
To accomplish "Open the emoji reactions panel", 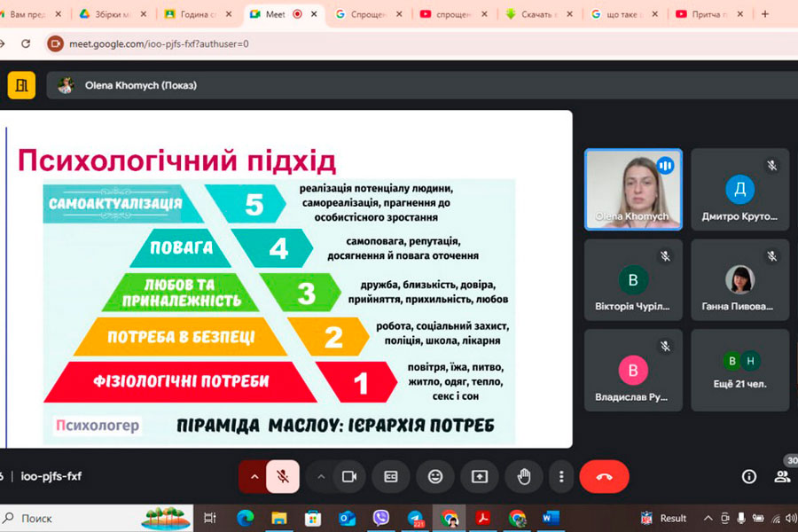I will click(435, 476).
